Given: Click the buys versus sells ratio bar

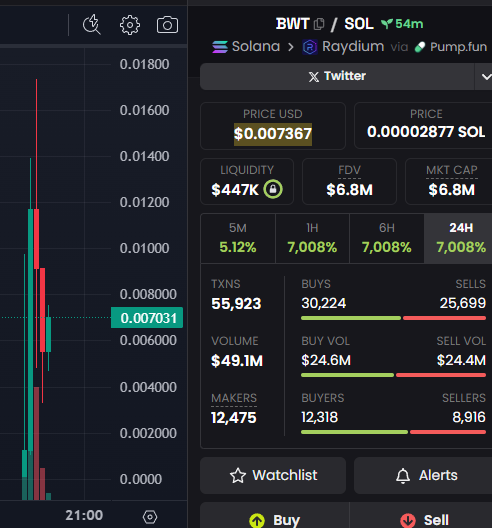Looking at the screenshot, I should point(393,318).
